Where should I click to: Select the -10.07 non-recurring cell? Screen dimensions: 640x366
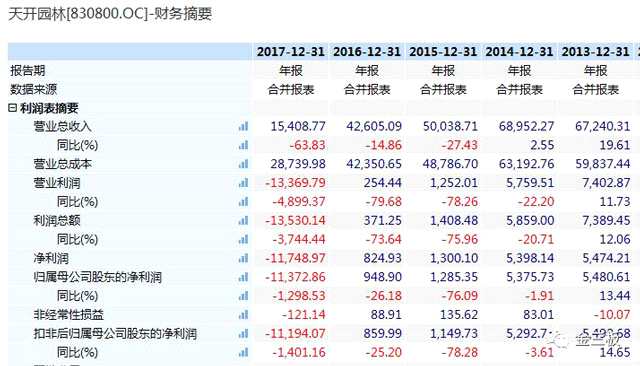pyautogui.click(x=612, y=315)
